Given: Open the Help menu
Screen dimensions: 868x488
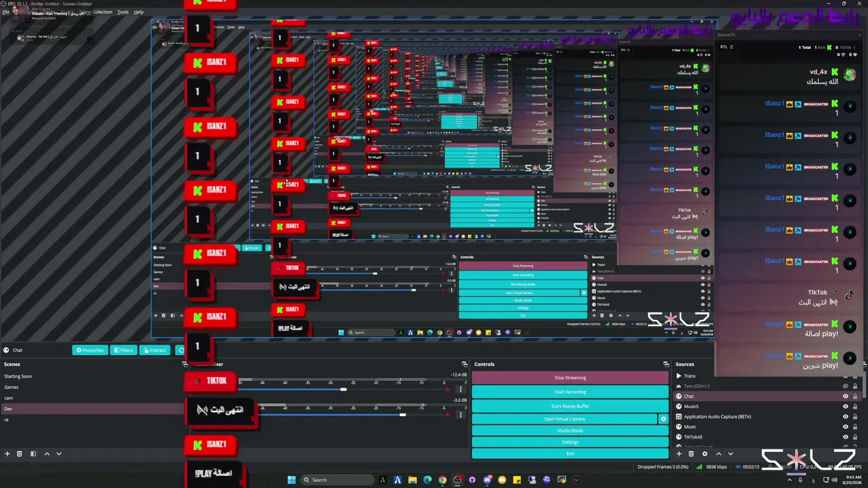Looking at the screenshot, I should click(138, 12).
